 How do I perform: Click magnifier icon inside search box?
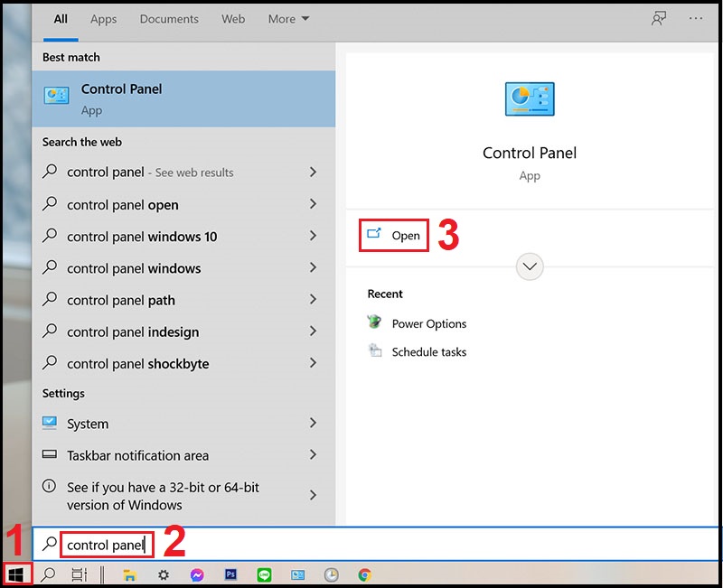tap(50, 544)
